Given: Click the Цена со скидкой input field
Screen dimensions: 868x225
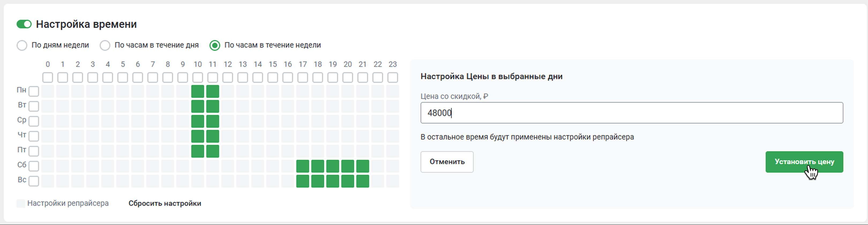Looking at the screenshot, I should pyautogui.click(x=631, y=113).
